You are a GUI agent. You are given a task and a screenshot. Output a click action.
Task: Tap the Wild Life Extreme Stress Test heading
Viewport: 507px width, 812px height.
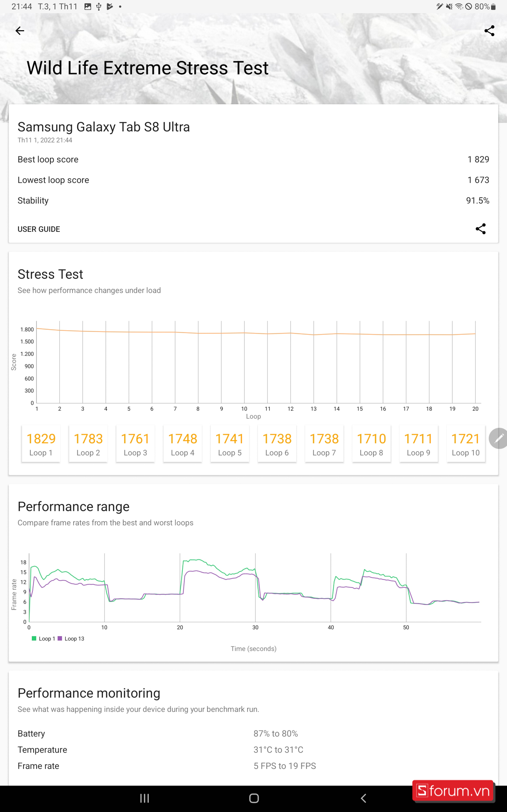[x=147, y=68]
